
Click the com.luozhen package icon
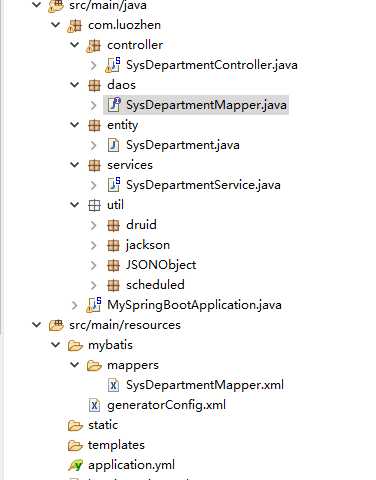75,25
